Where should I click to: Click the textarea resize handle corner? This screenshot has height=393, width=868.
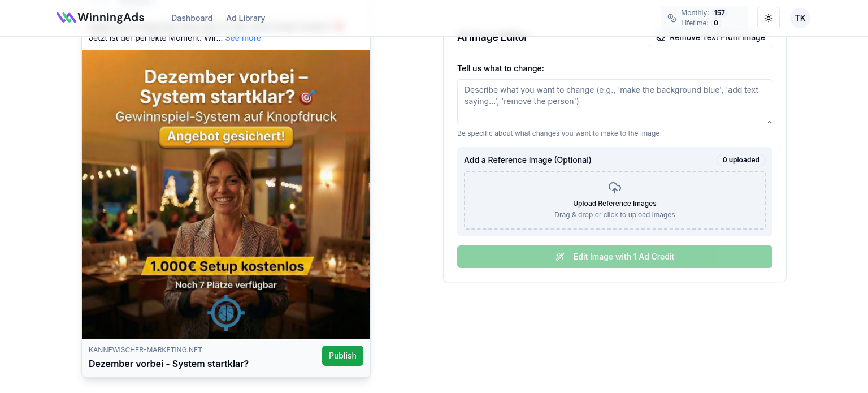pyautogui.click(x=769, y=120)
